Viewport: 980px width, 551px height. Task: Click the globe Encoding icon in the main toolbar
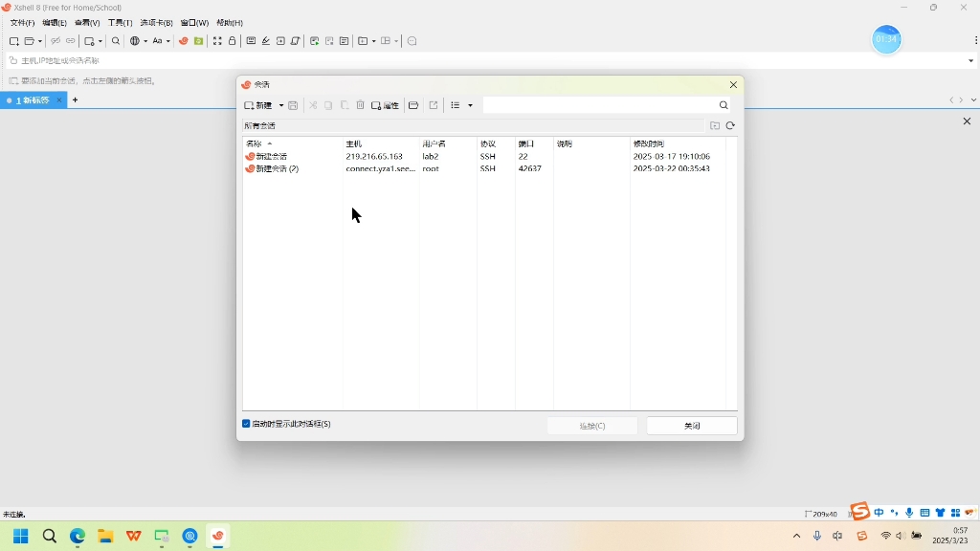click(x=135, y=41)
